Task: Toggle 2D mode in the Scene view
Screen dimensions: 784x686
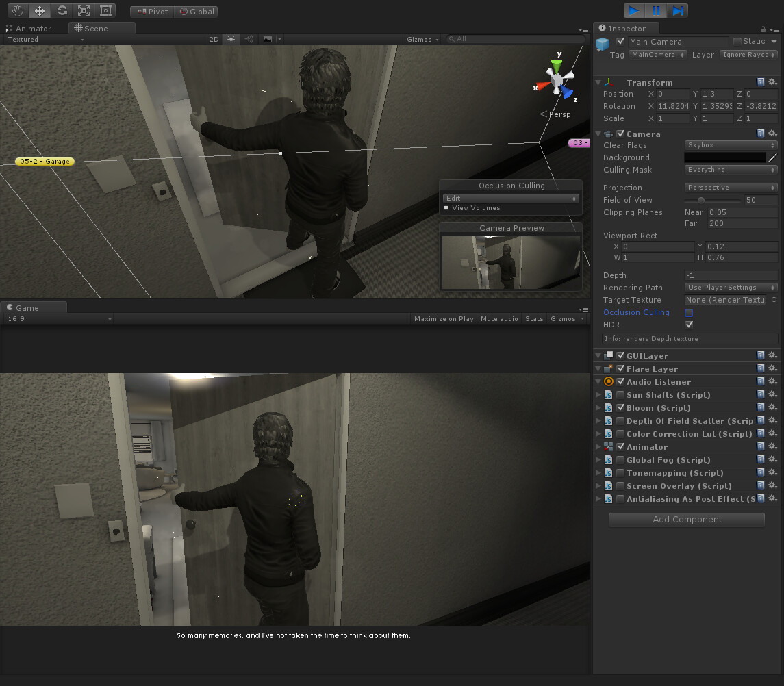Action: (x=213, y=39)
